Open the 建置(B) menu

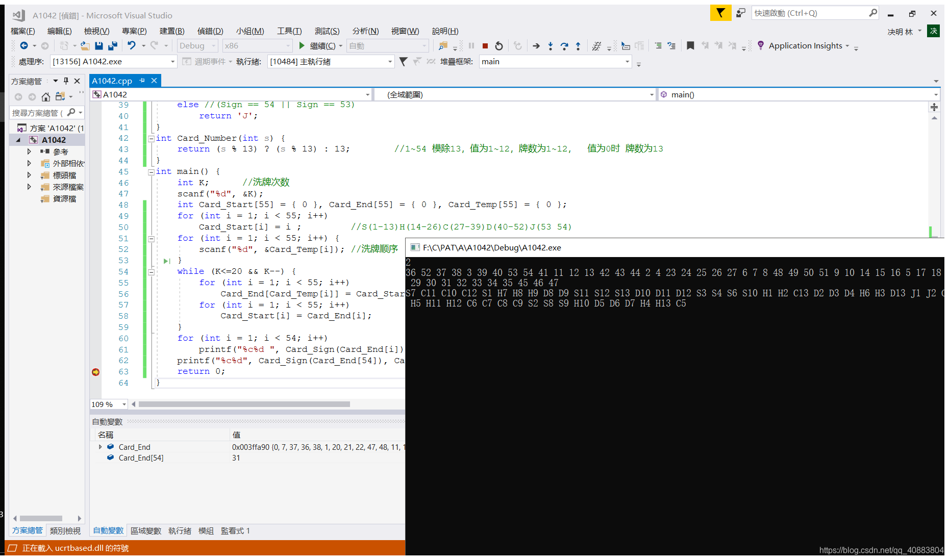(172, 31)
